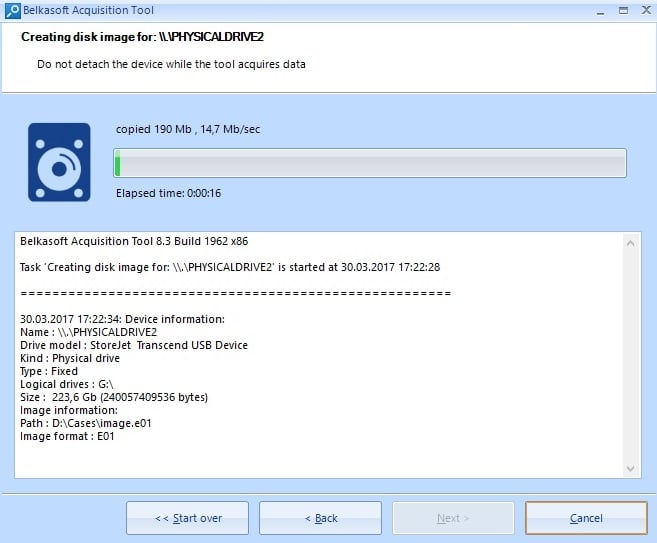Select the Size 223,6 Gb log line

[114, 397]
